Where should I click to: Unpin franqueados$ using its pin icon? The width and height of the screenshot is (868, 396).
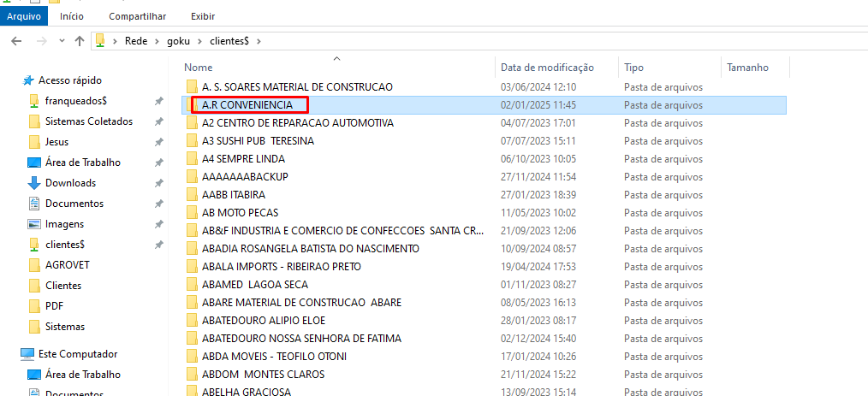(158, 101)
